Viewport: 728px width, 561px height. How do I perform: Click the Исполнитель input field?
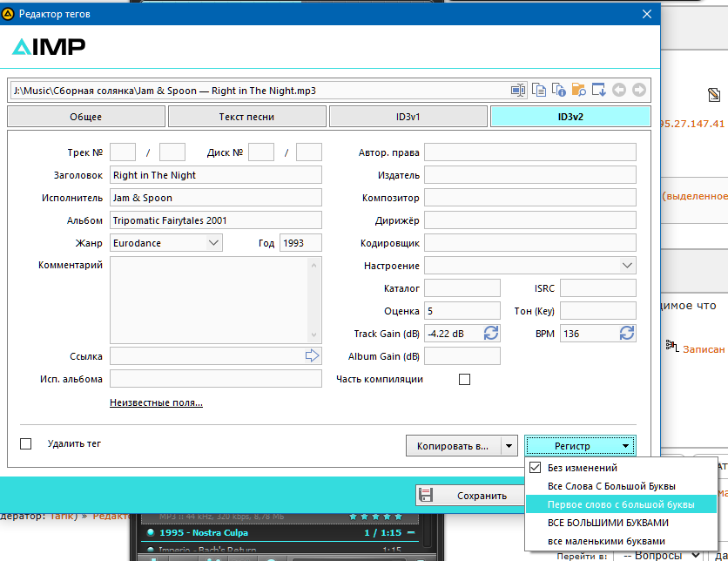(x=216, y=198)
